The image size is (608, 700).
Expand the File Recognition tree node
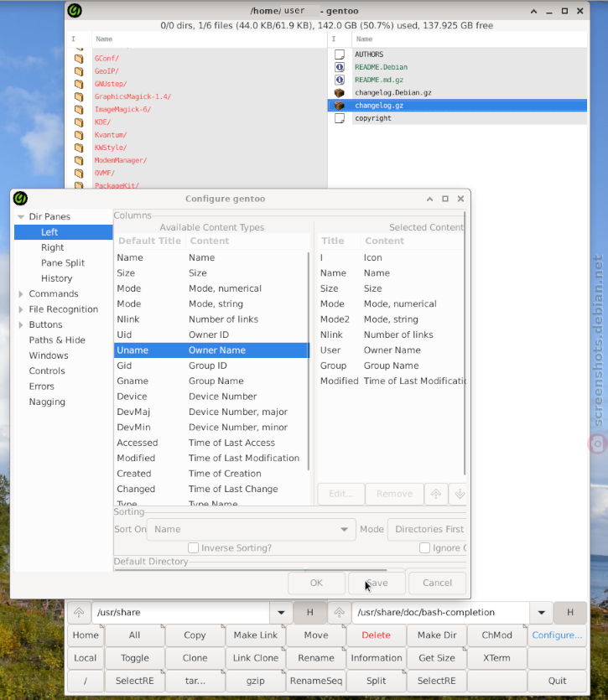pos(21,309)
